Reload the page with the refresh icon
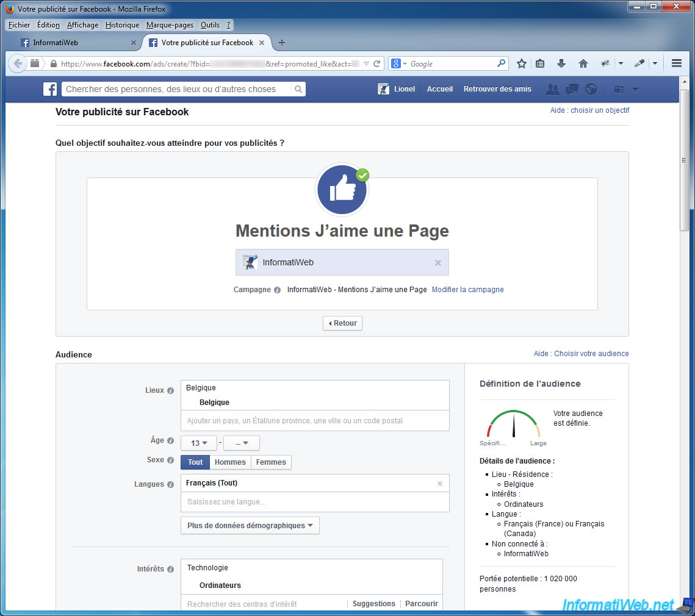The width and height of the screenshot is (695, 616). click(x=376, y=64)
